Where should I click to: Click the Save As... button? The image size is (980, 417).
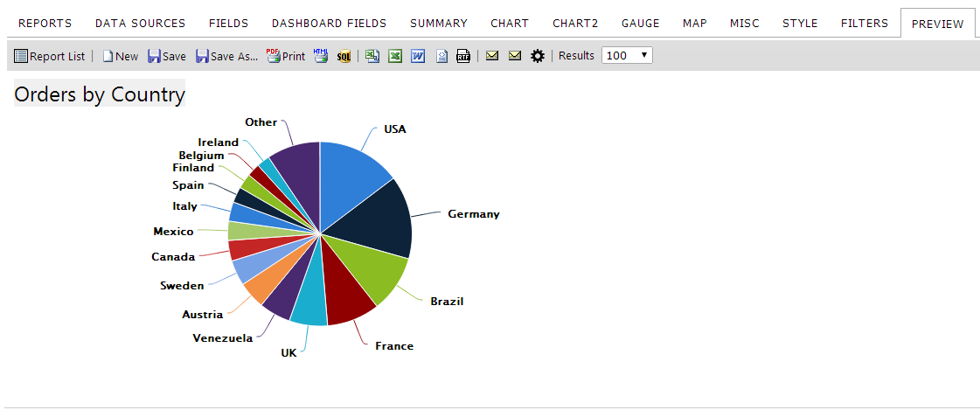tap(227, 56)
